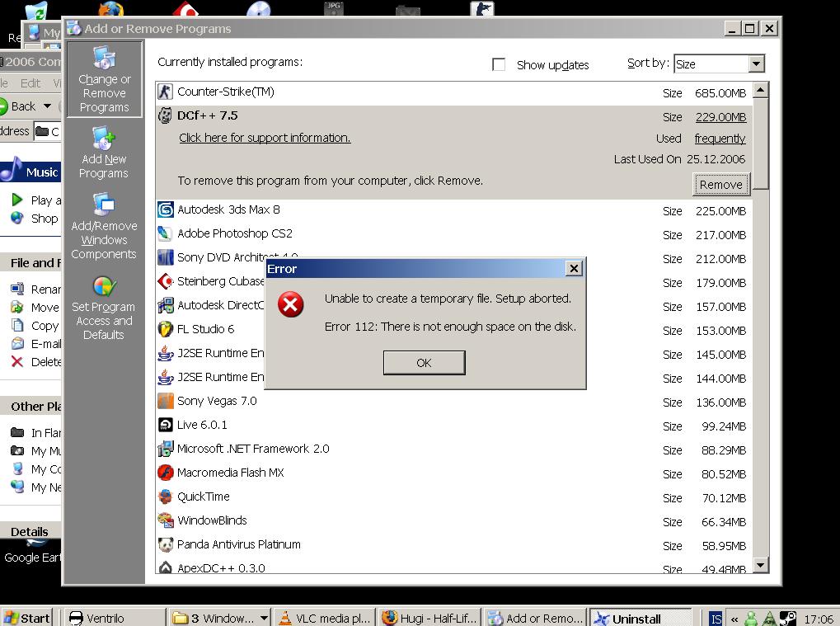Screen dimensions: 840x626
Task: Click the Music tasks header in Explorer
Action: pyautogui.click(x=31, y=172)
